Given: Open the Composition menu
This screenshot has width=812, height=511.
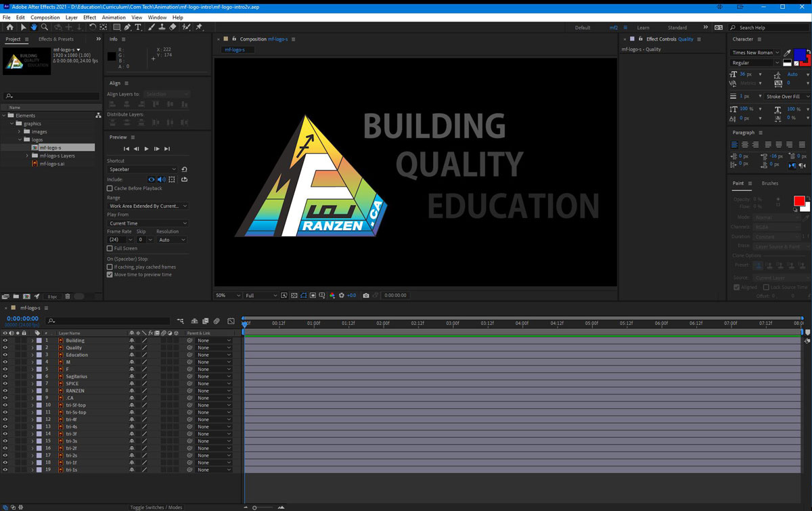Looking at the screenshot, I should [x=45, y=17].
